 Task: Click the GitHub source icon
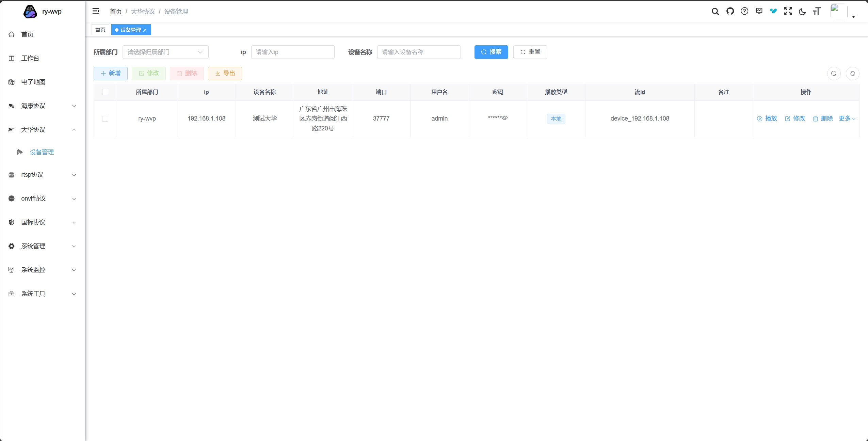[730, 11]
